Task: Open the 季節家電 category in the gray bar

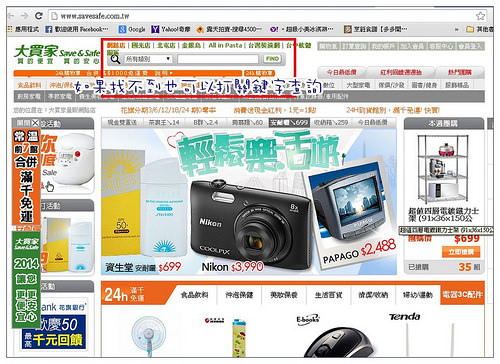Action: coord(60,96)
